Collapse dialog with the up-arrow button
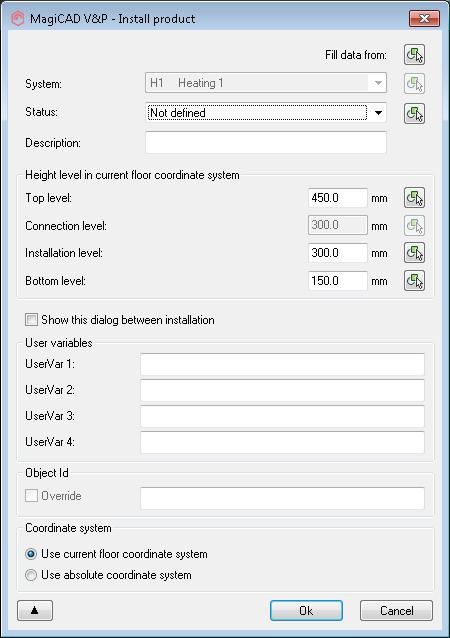Viewport: 450px width, 638px height. (35, 610)
